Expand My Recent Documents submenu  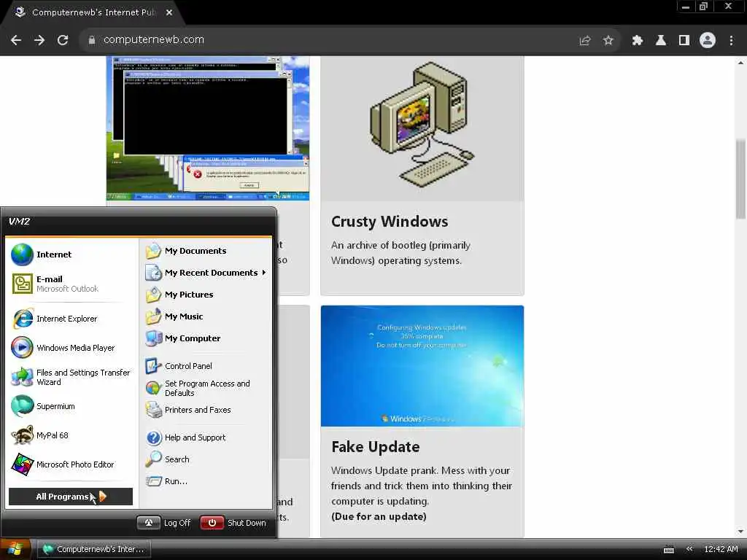[206, 273]
